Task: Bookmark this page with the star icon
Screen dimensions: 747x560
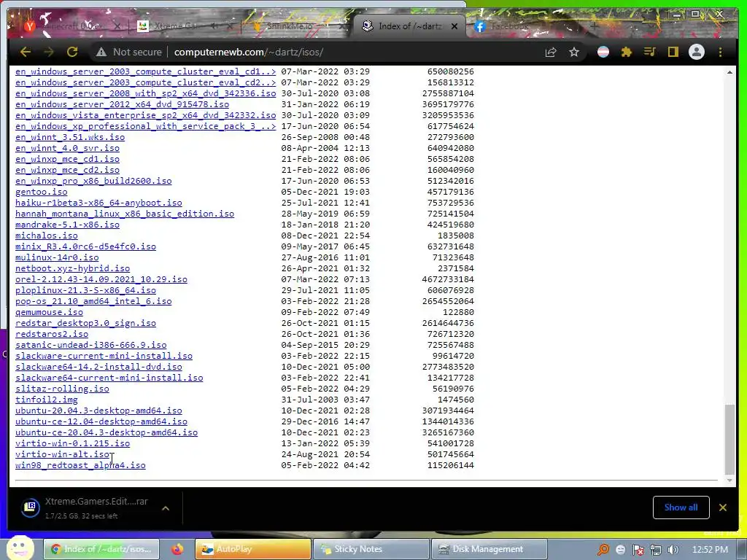Action: 574,52
